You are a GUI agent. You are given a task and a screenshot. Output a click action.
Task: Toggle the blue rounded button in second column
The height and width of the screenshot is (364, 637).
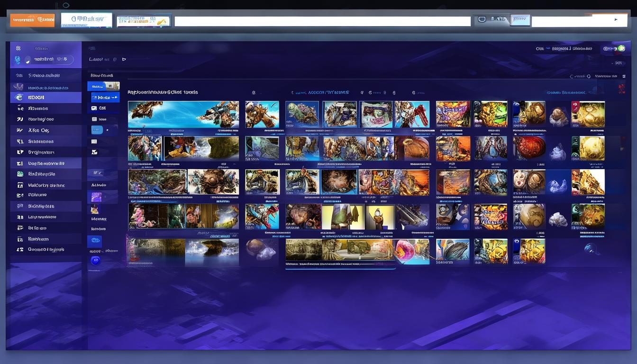click(97, 130)
